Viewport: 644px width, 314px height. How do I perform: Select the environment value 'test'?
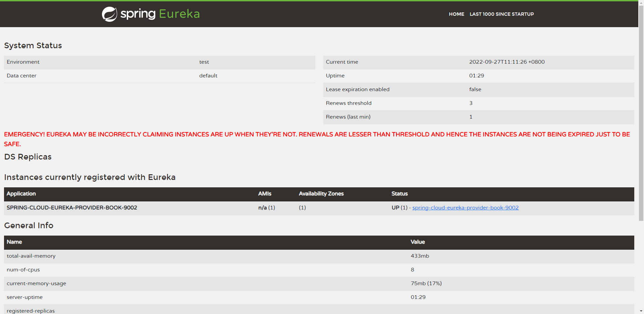[x=204, y=62]
